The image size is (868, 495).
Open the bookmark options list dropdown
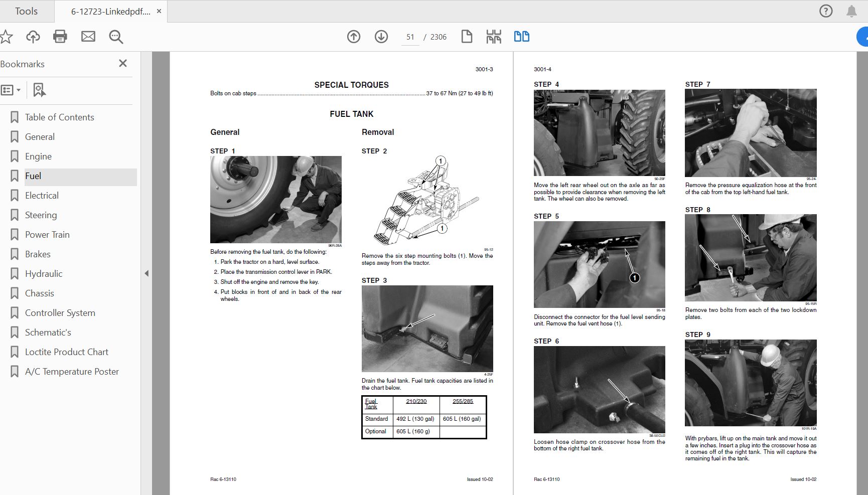coord(11,90)
